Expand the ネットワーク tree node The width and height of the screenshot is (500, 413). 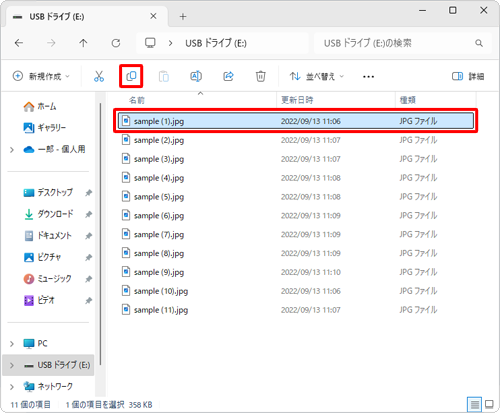click(12, 387)
